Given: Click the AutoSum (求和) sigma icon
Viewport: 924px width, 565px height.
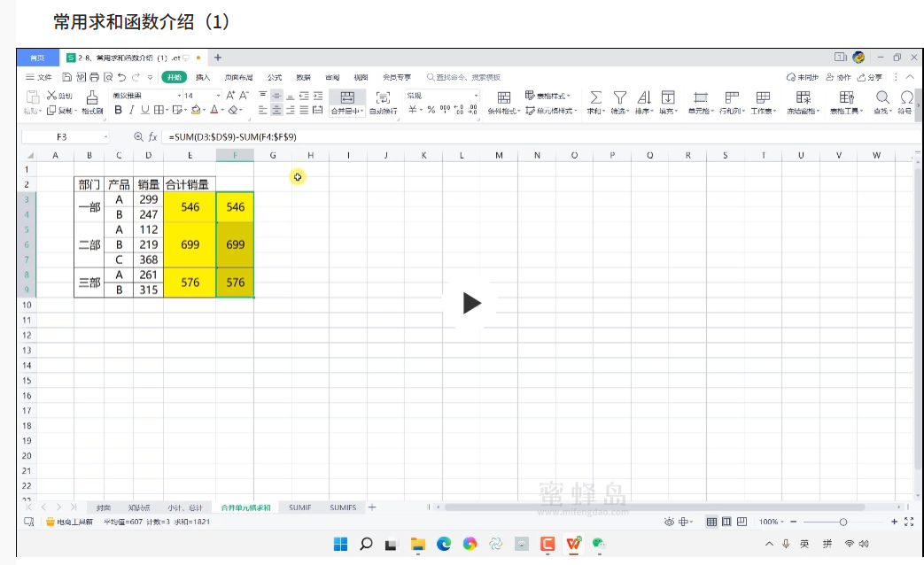Looking at the screenshot, I should [x=595, y=97].
